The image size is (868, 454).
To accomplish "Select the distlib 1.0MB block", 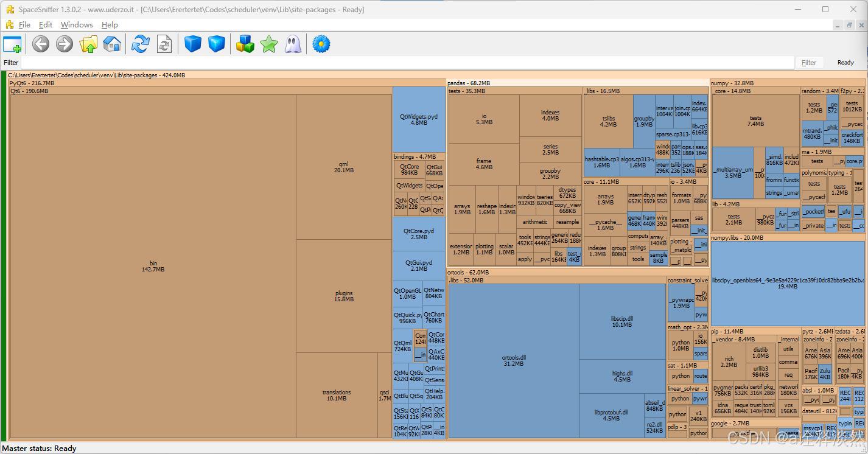I will [760, 353].
